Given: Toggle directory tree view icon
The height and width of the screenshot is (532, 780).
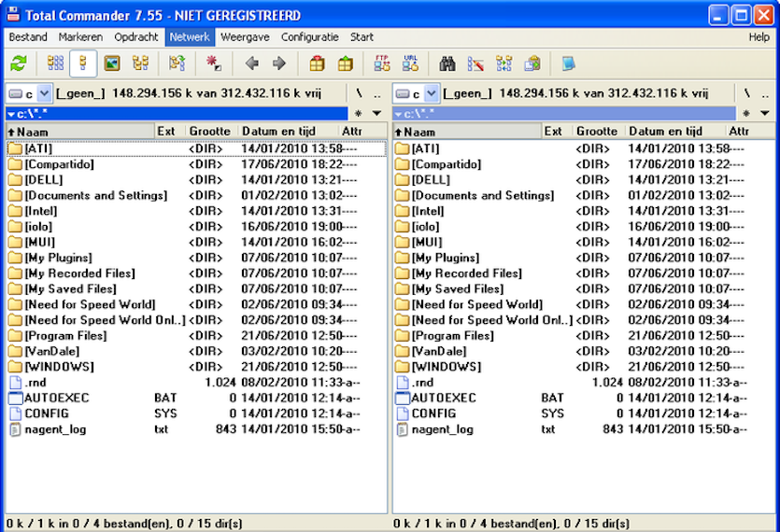Looking at the screenshot, I should (x=140, y=63).
